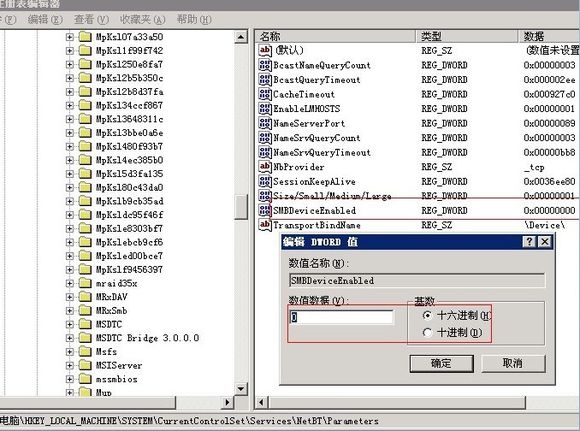
Task: Select the MpKsldc95f46f tree item
Action: [129, 215]
